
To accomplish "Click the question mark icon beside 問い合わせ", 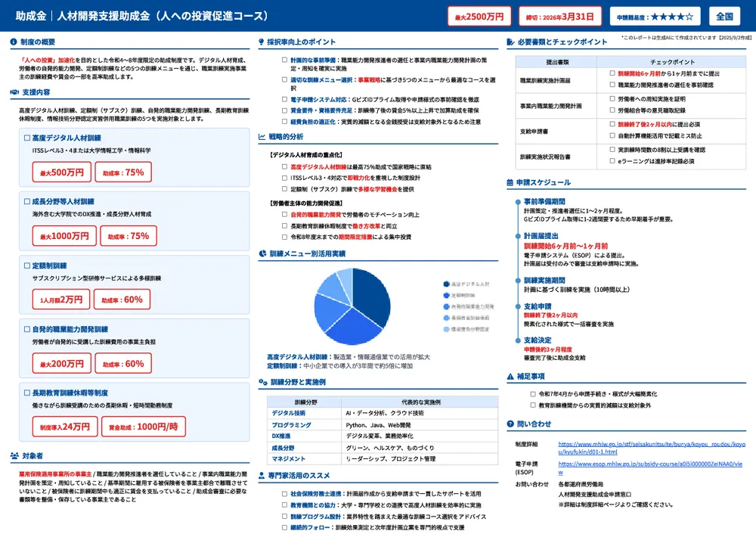I will tap(510, 424).
